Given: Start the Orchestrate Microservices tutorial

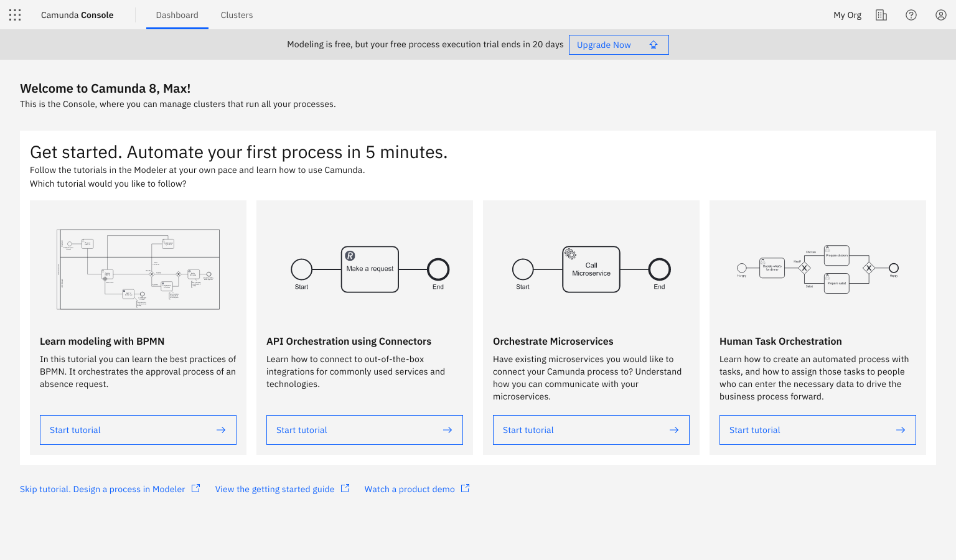Looking at the screenshot, I should (591, 430).
